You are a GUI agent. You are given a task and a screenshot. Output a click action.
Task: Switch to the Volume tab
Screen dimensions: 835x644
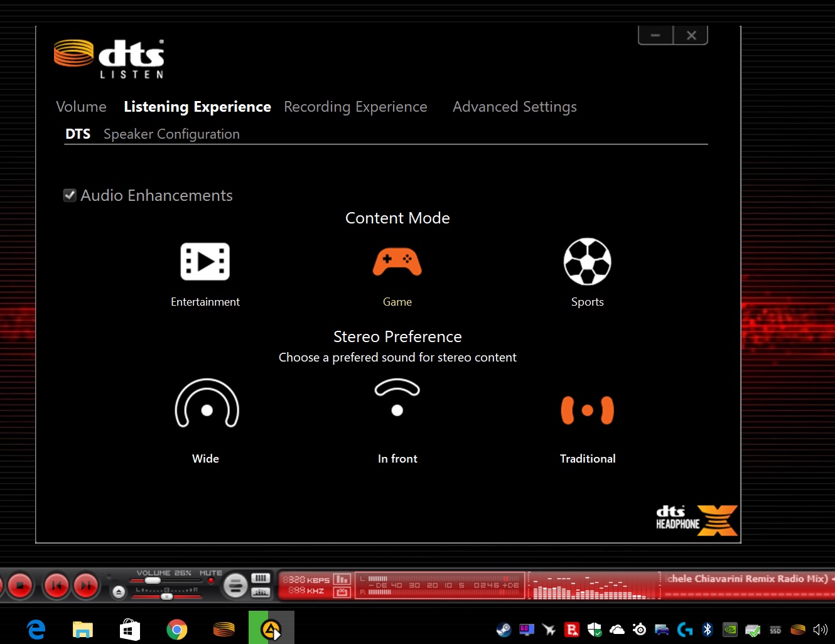[x=81, y=107]
